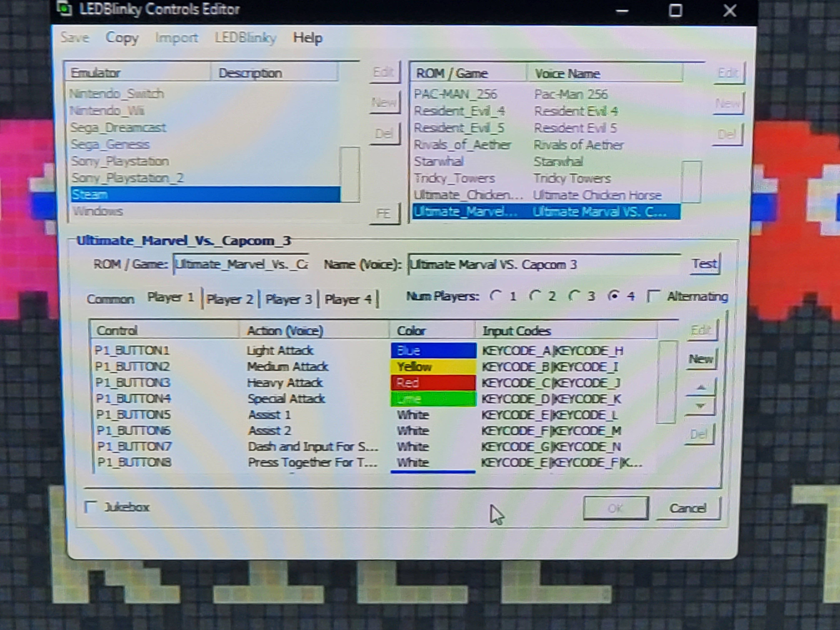Image resolution: width=840 pixels, height=630 pixels.
Task: Enable the Alternating checkbox
Action: click(x=687, y=296)
